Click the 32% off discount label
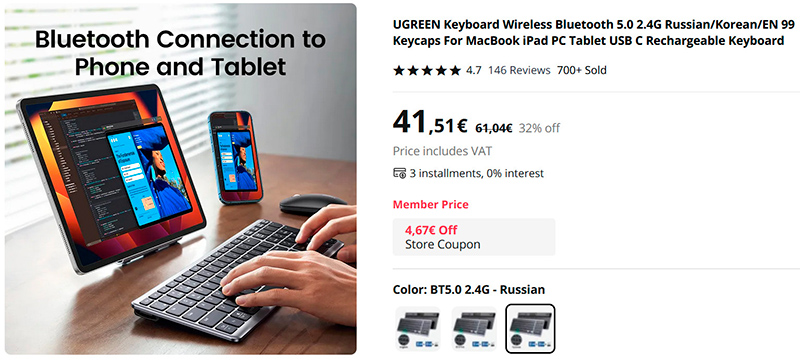 [539, 128]
